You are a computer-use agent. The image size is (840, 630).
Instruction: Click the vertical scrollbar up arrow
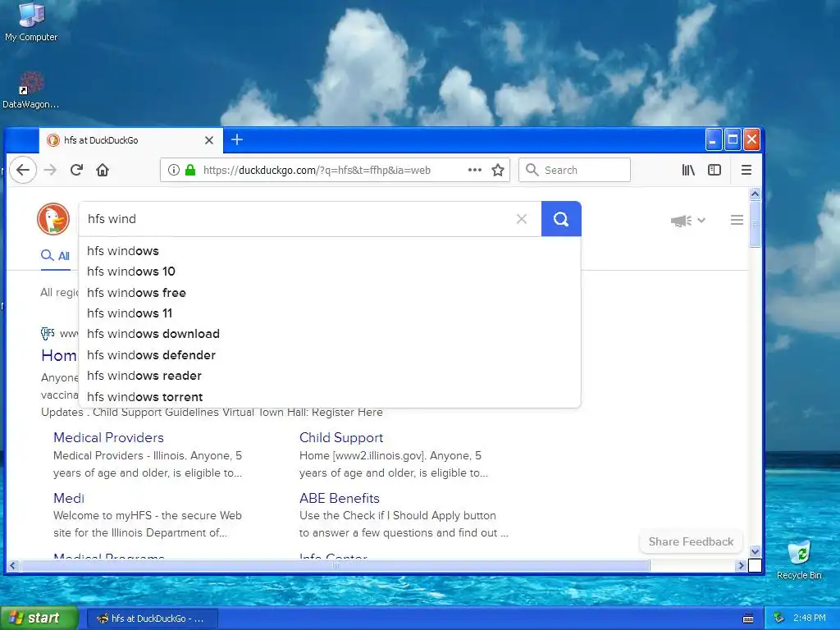pyautogui.click(x=756, y=194)
